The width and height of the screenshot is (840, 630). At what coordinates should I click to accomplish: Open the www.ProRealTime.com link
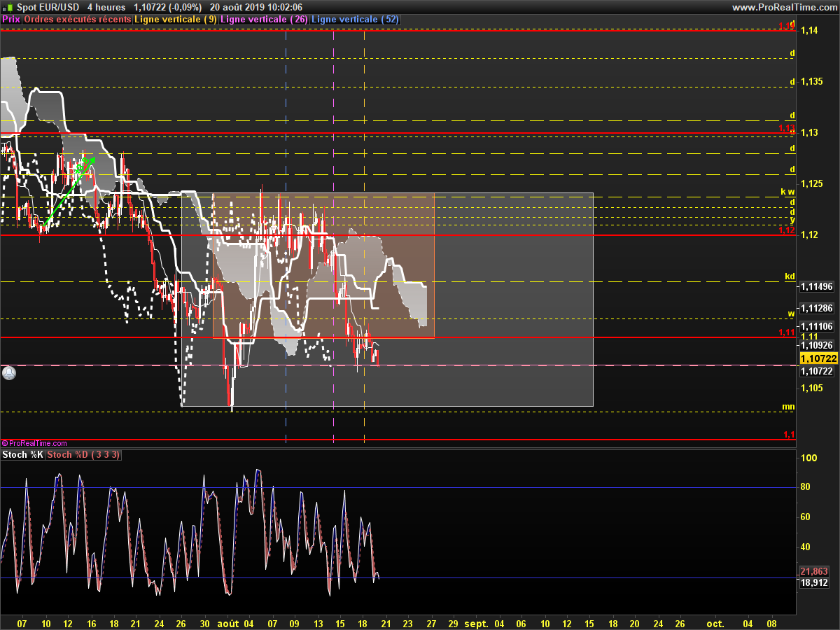click(784, 7)
